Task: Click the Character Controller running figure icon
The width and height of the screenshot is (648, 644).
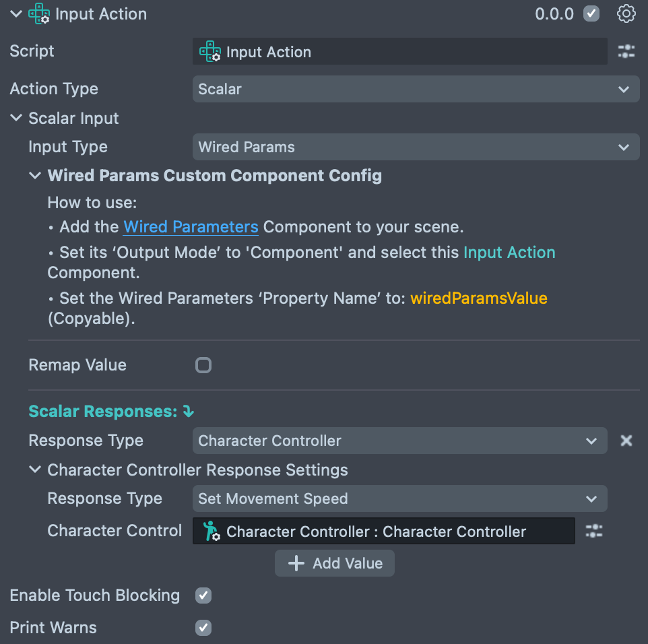Action: click(212, 532)
